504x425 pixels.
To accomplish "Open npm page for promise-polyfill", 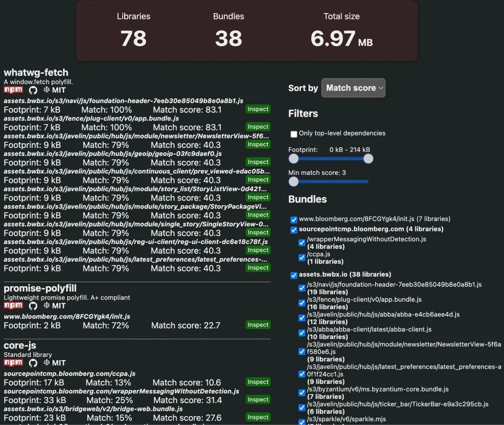I will point(13,306).
